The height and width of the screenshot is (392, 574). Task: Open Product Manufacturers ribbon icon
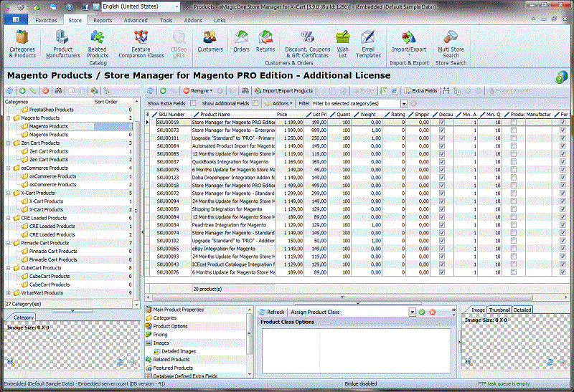62,44
